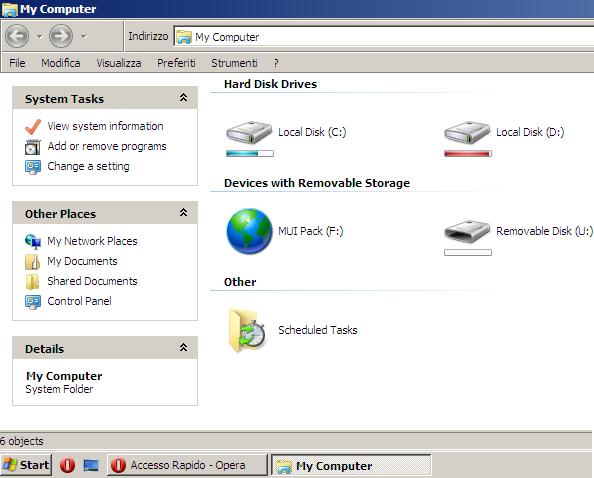
Task: Click the Devices with Removable Storage group header
Action: [x=317, y=183]
